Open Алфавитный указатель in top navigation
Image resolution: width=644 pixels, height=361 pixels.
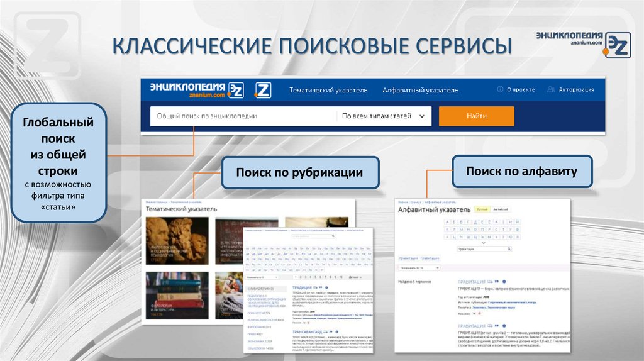click(420, 91)
